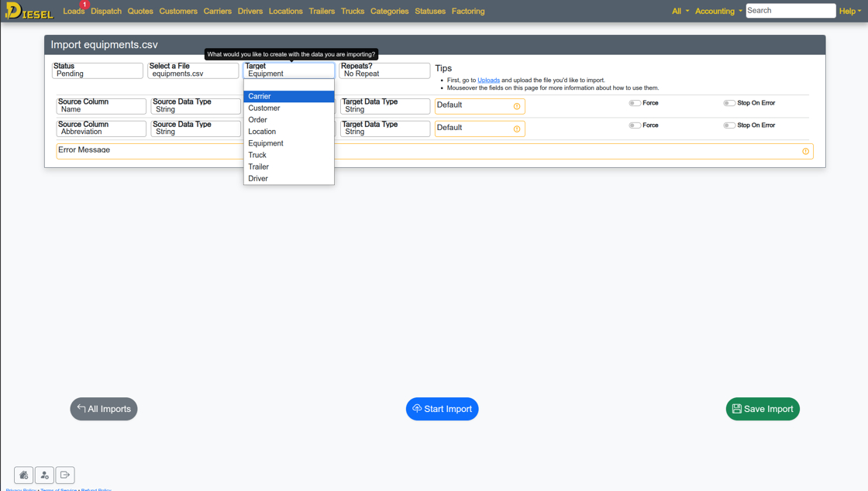Click the Search input field
The height and width of the screenshot is (491, 868).
[790, 11]
